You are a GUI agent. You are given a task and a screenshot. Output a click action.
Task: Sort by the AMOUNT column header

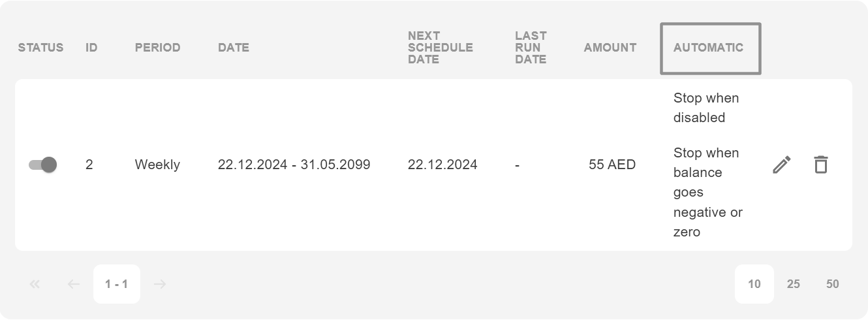click(x=610, y=48)
